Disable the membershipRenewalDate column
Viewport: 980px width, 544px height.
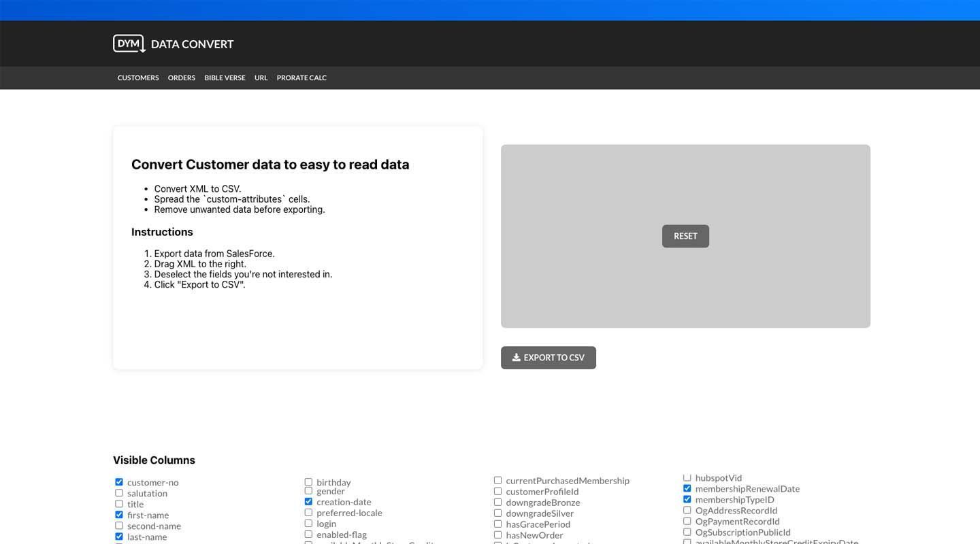pyautogui.click(x=687, y=488)
